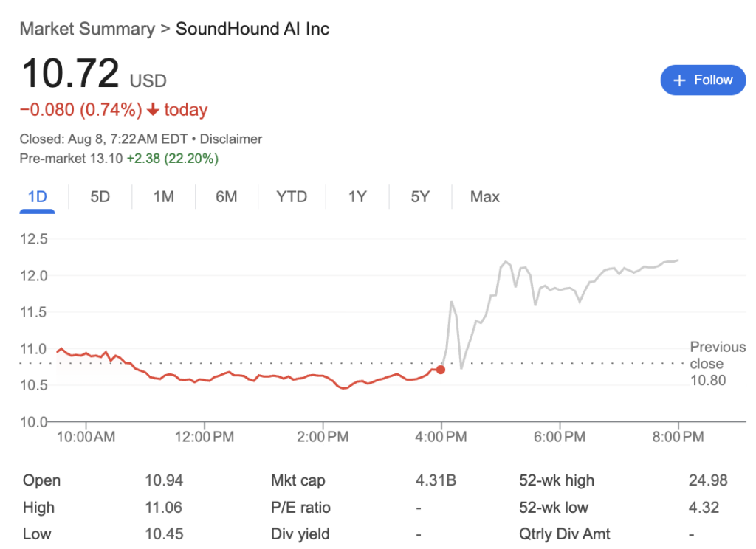756x549 pixels.
Task: Click the −0.080 (0.74%) change text
Action: coord(80,110)
